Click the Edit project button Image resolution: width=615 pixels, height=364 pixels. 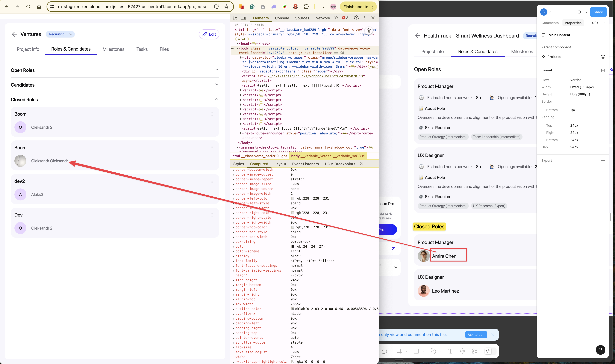(209, 34)
